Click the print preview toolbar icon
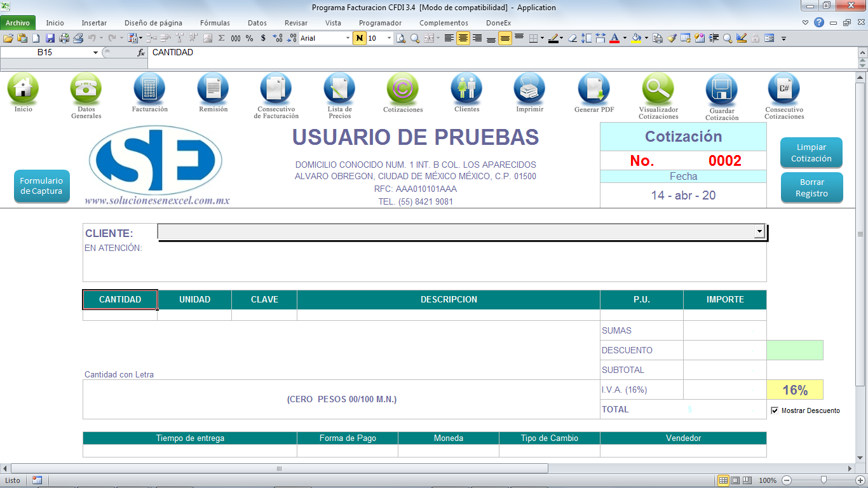Viewport: 868px width, 488px height. (x=401, y=38)
